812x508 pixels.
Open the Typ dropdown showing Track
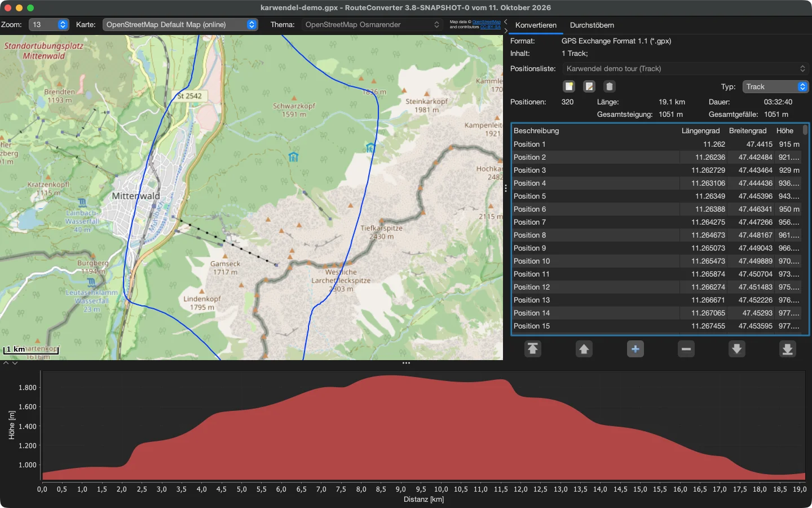[776, 87]
